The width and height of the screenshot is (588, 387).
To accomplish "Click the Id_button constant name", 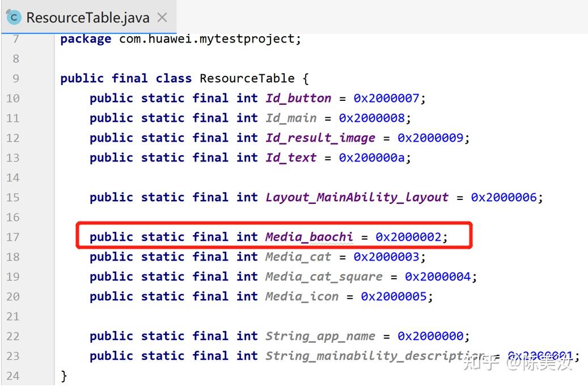I will tap(298, 99).
